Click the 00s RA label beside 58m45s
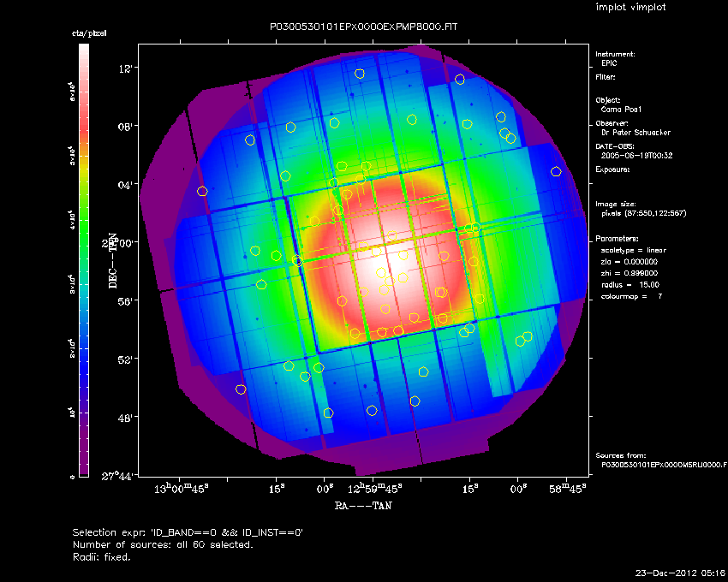 tap(519, 489)
